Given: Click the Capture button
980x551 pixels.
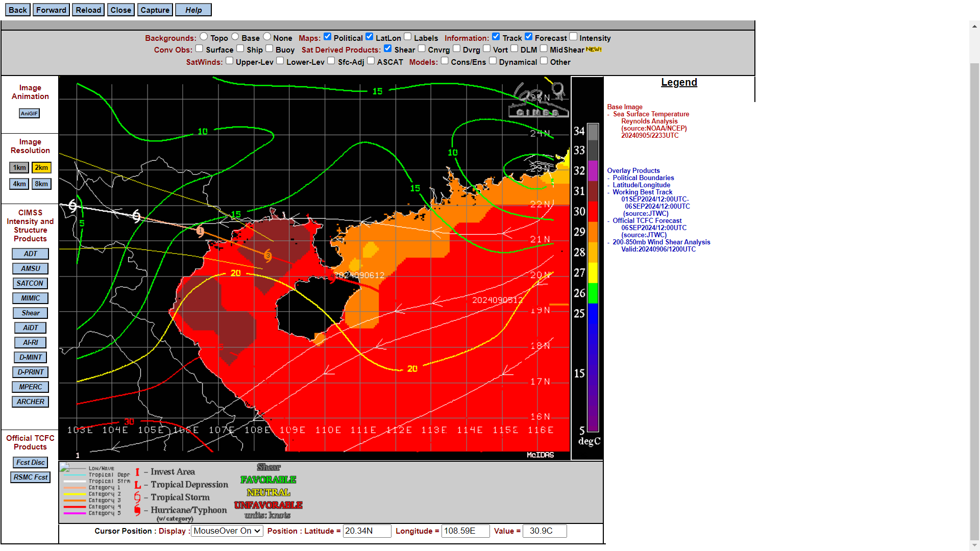Looking at the screenshot, I should (x=155, y=10).
